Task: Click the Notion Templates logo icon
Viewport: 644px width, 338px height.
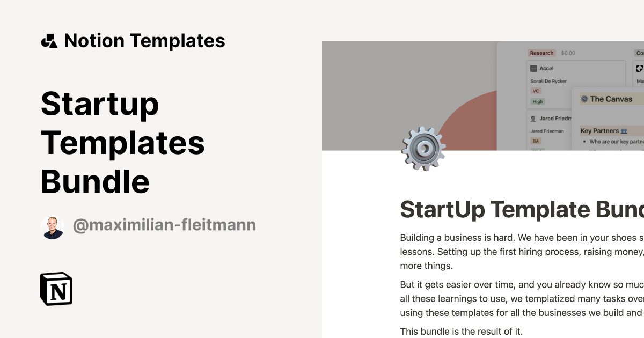Action: point(49,40)
